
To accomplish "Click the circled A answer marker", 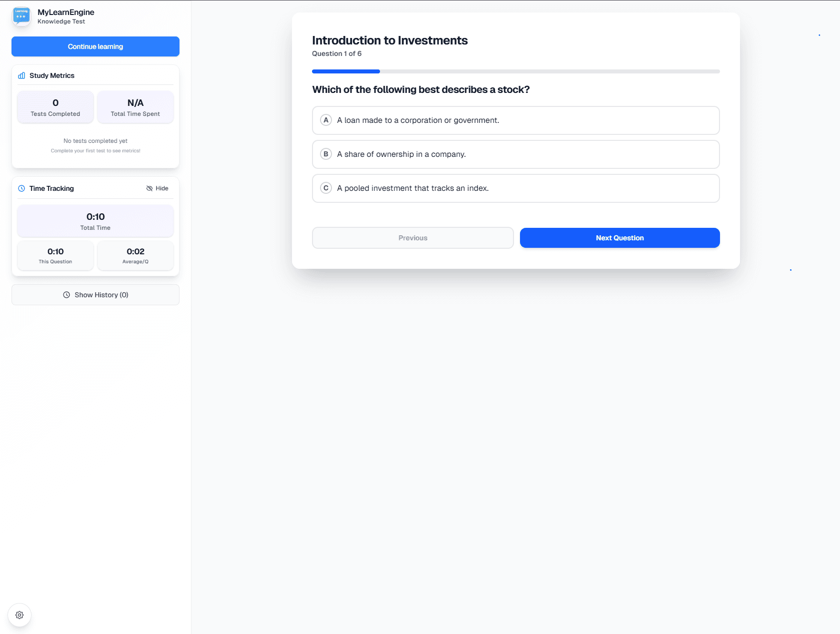I will pyautogui.click(x=325, y=120).
